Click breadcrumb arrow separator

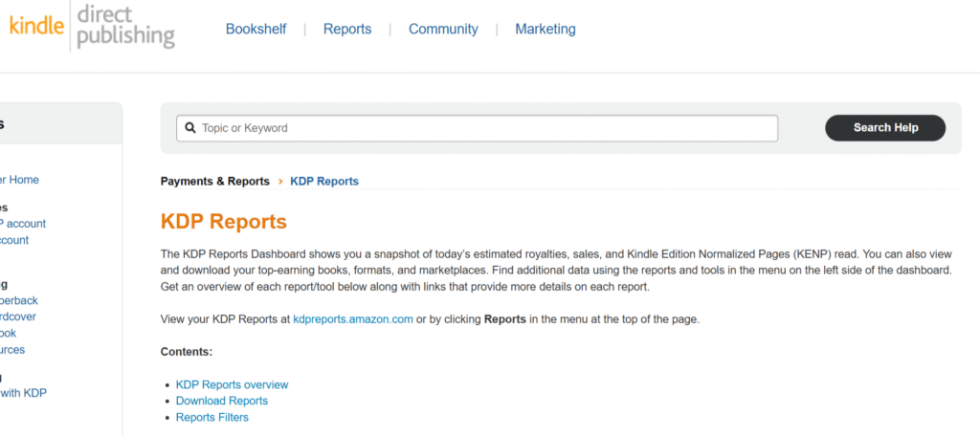tap(280, 181)
